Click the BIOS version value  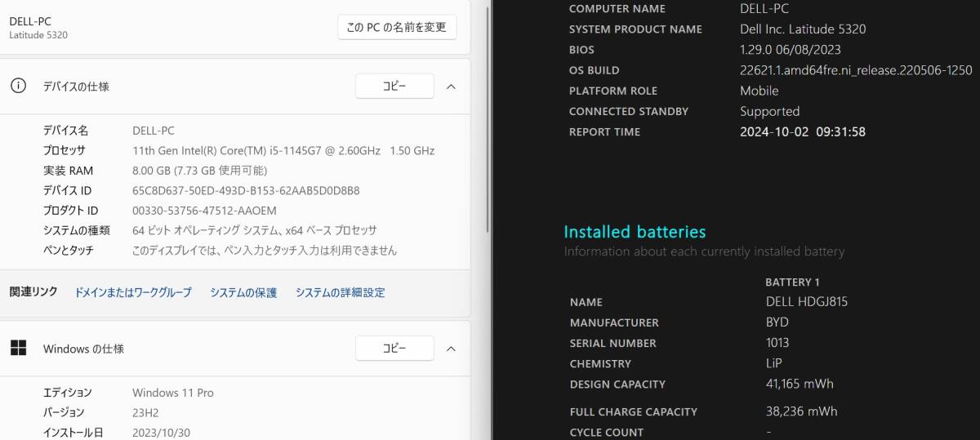pos(790,49)
